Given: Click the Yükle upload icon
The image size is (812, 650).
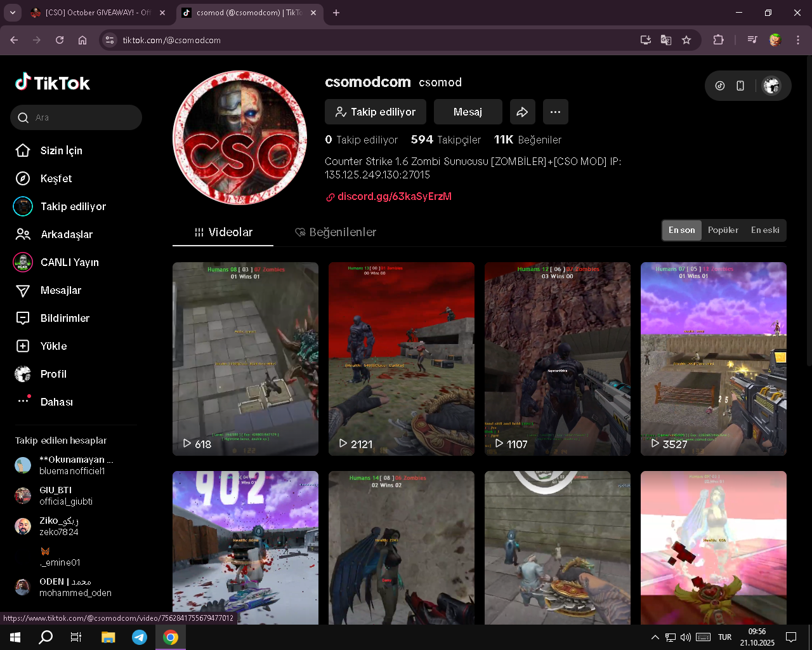Looking at the screenshot, I should (x=23, y=346).
